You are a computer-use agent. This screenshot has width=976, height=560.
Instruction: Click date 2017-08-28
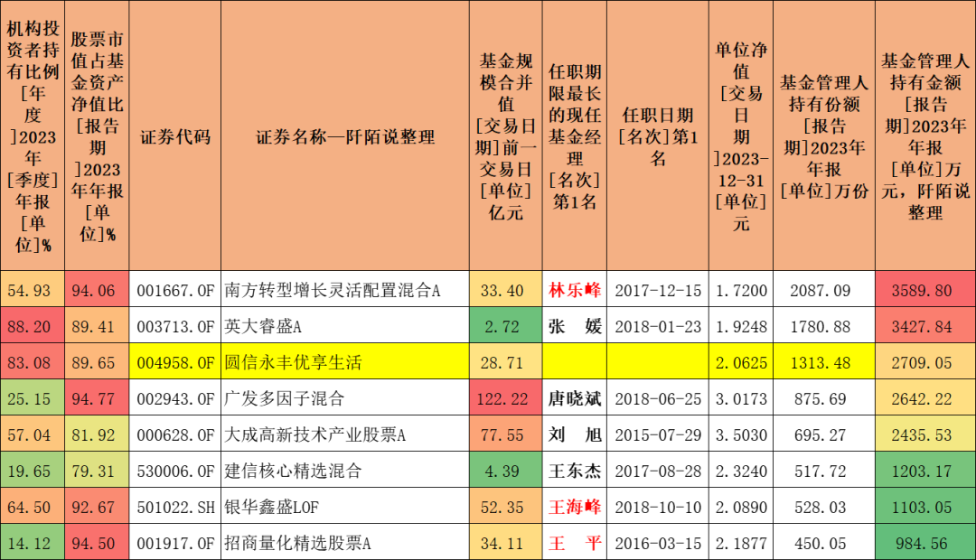coord(658,471)
